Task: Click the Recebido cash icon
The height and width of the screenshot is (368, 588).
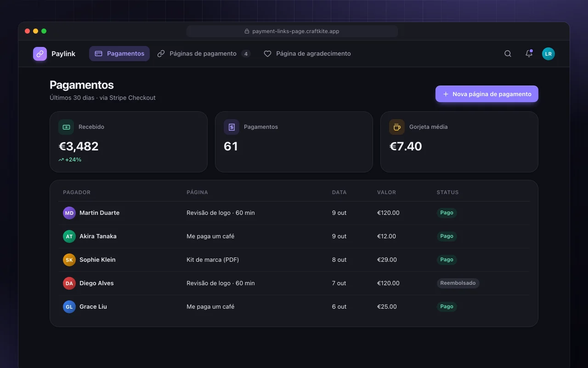Action: (66, 127)
